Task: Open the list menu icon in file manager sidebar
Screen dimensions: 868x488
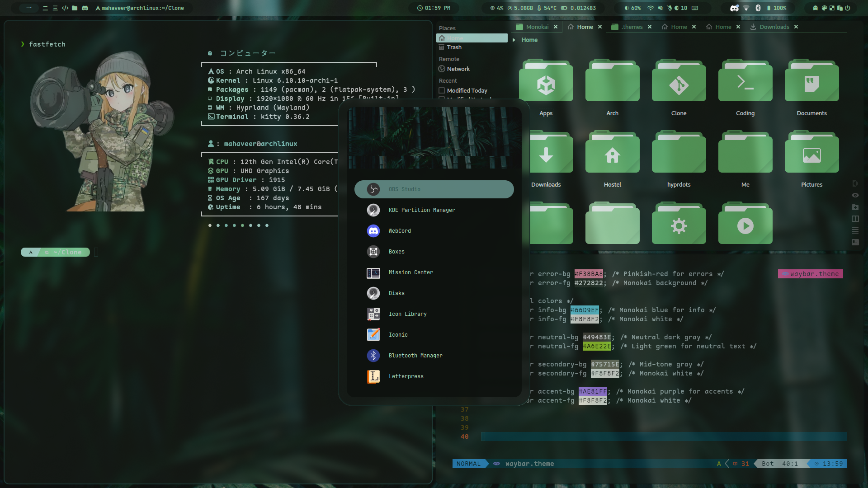Action: (855, 230)
